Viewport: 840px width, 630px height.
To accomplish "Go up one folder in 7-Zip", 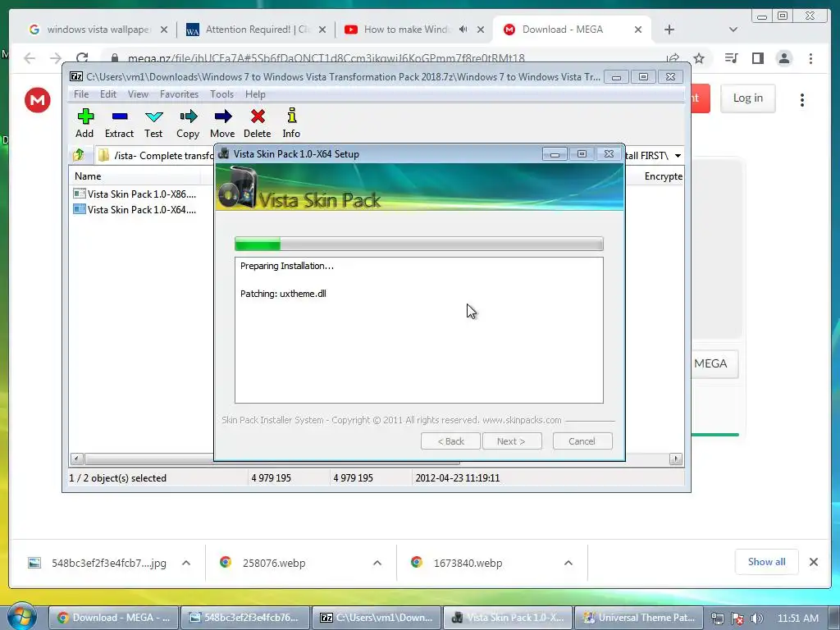I will click(79, 155).
